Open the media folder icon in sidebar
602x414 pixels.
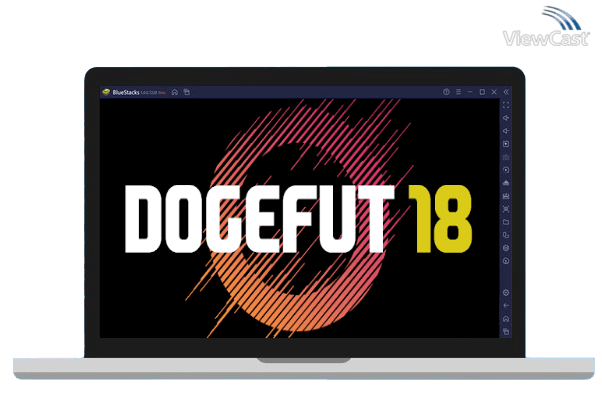tap(506, 222)
